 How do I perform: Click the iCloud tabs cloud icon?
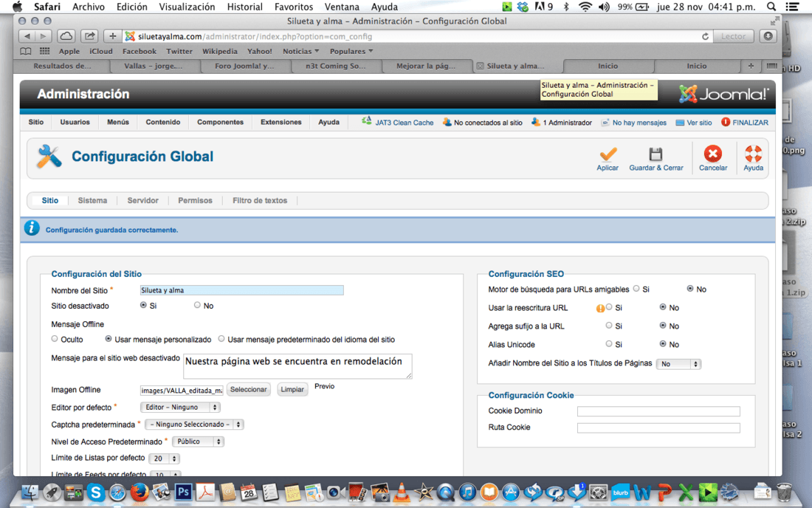[66, 36]
